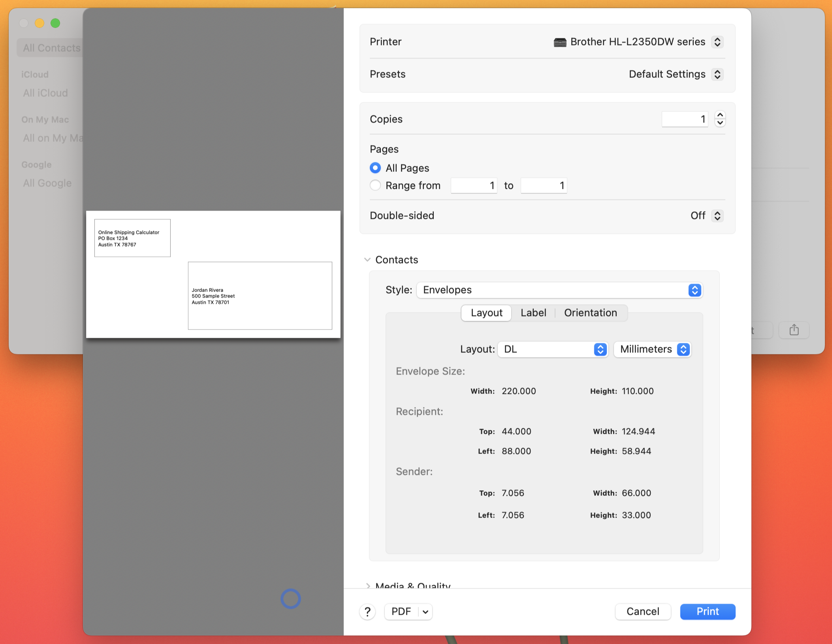
Task: Open the Layout DL dropdown
Action: click(553, 349)
